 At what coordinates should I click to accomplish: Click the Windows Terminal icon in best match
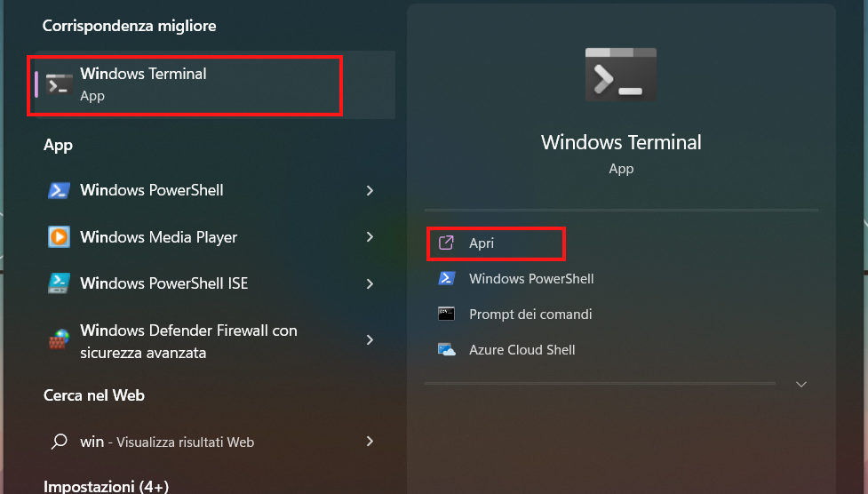60,84
